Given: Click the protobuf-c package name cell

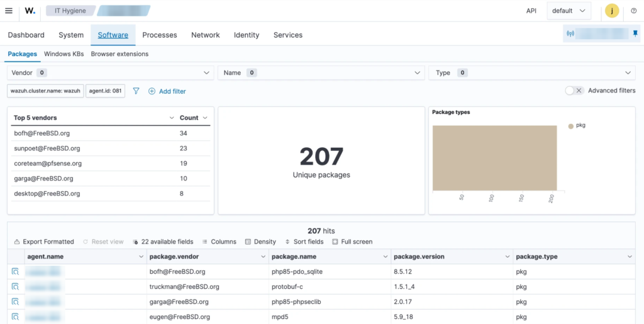Looking at the screenshot, I should [x=330, y=287].
